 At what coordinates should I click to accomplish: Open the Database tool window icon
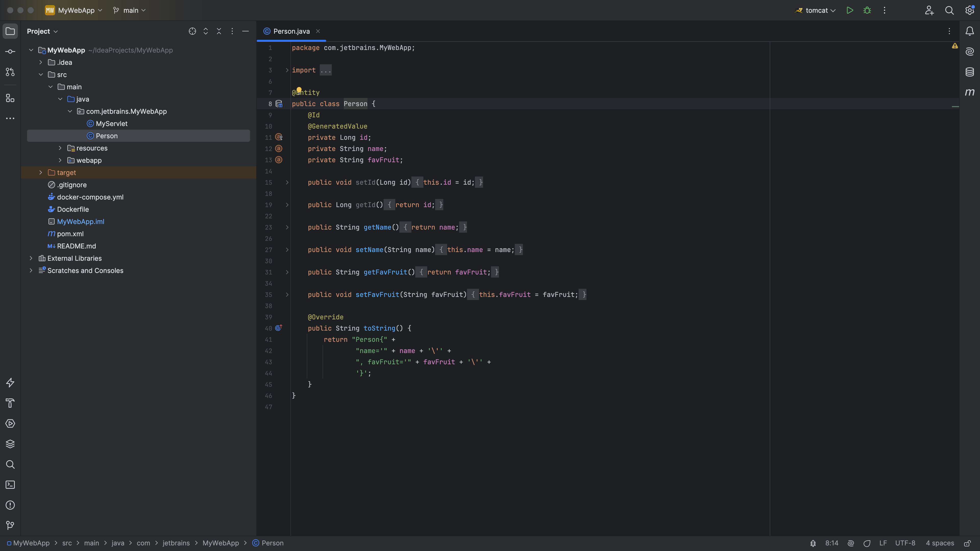(969, 72)
